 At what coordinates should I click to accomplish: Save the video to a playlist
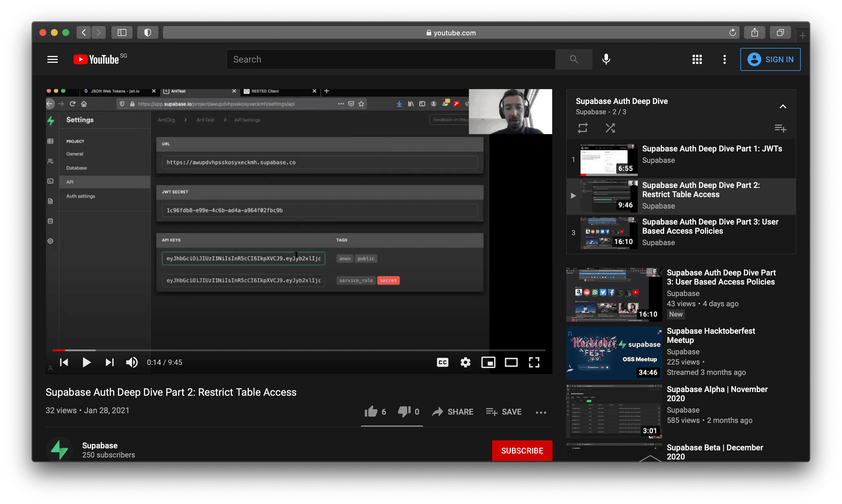point(504,411)
